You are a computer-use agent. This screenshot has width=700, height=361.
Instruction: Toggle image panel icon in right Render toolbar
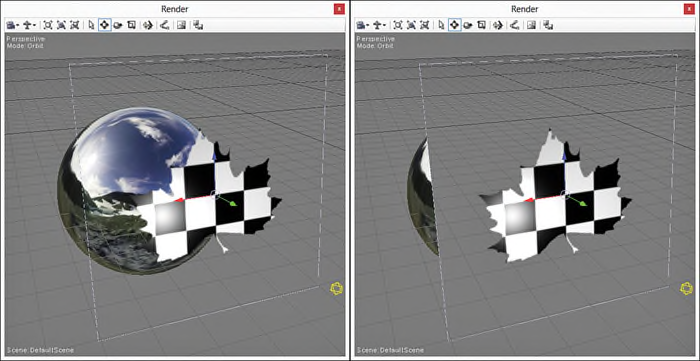(531, 25)
